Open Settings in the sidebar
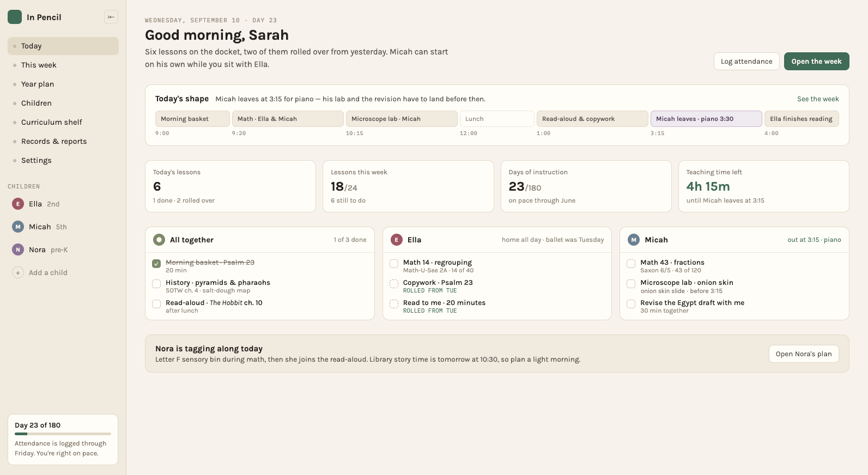868x475 pixels. [x=63, y=160]
